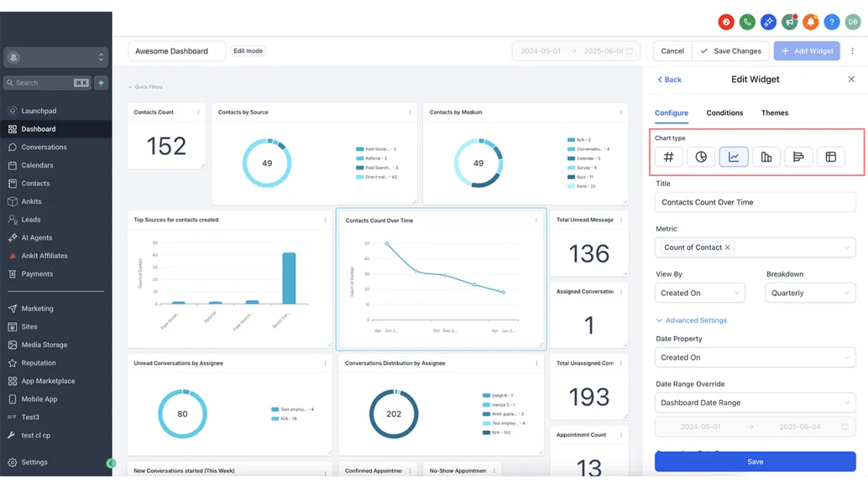The height and width of the screenshot is (488, 868).
Task: Open the View By dropdown
Action: (699, 293)
